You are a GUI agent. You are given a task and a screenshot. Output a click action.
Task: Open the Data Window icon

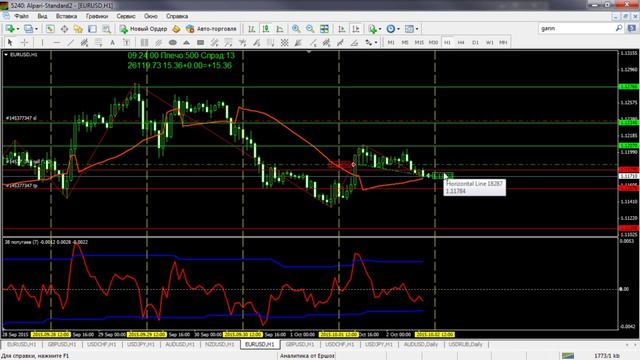(64, 29)
